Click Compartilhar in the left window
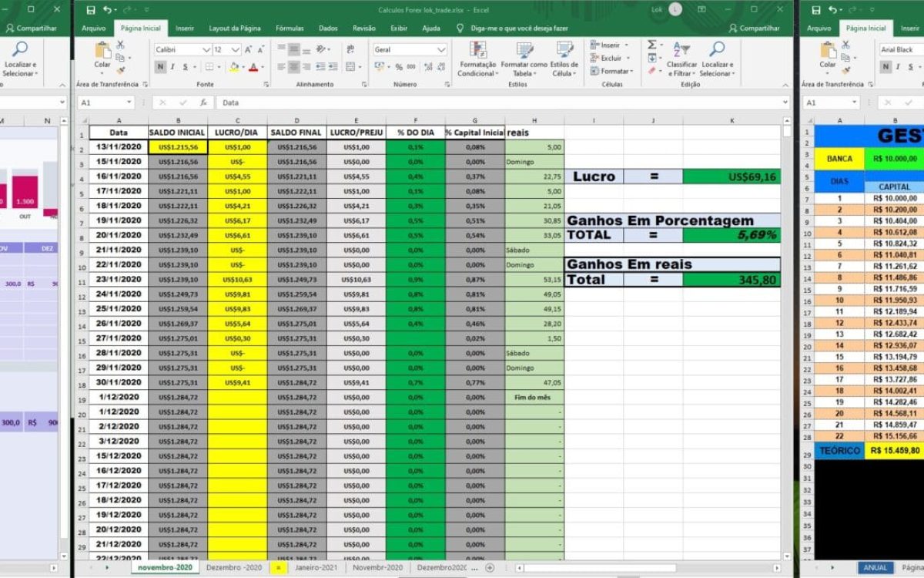924x578 pixels. click(x=32, y=28)
